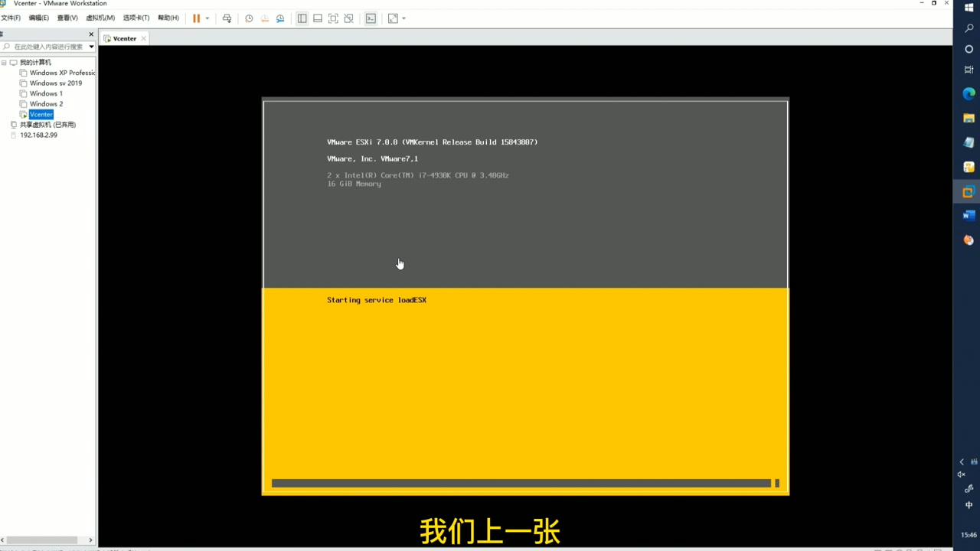Enter full screen mode icon

[x=333, y=18]
